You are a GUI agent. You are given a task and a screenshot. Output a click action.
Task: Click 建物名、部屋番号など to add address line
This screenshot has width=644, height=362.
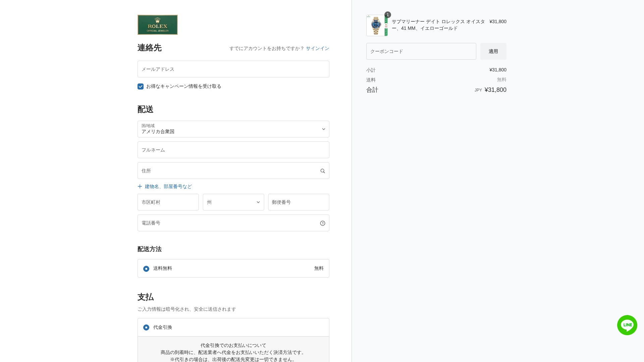pyautogui.click(x=168, y=186)
